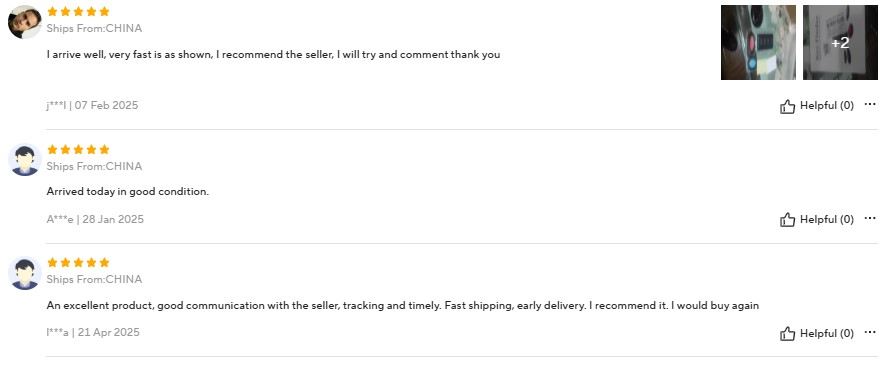Open the three-dot menu on the 07 Feb 2025 review

(869, 104)
